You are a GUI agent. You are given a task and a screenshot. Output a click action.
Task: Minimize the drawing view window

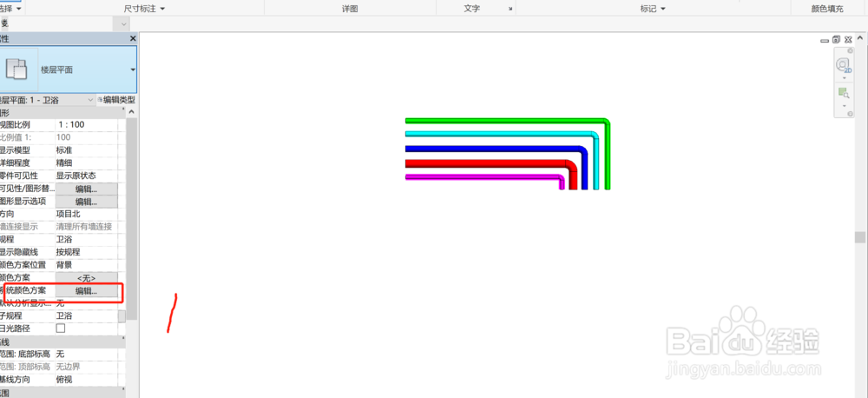pos(825,40)
